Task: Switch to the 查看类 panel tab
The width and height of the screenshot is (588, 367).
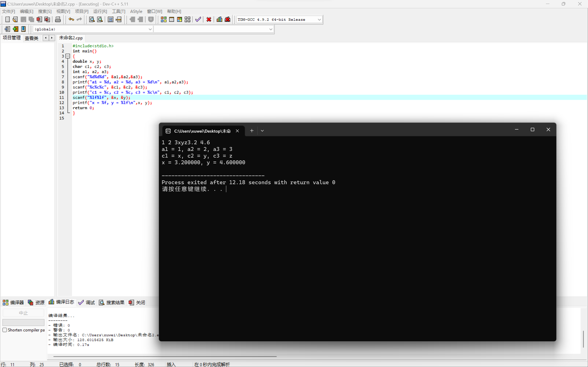Action: [32, 38]
